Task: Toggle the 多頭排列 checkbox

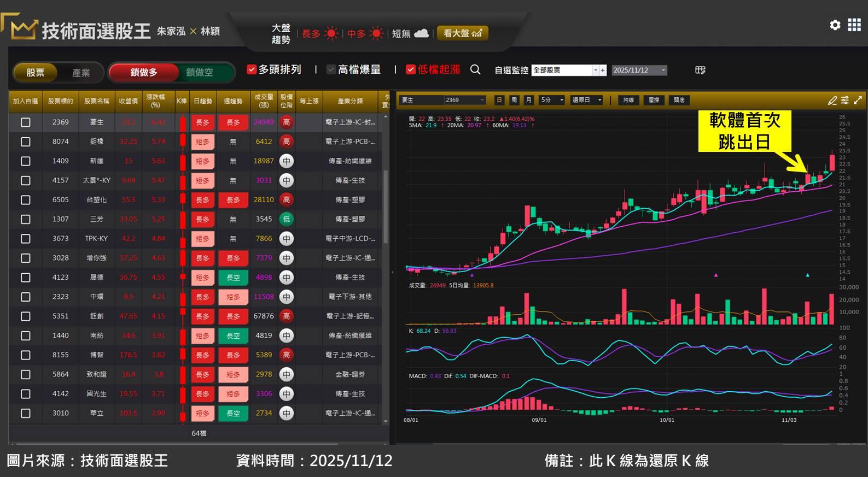Action: (252, 69)
